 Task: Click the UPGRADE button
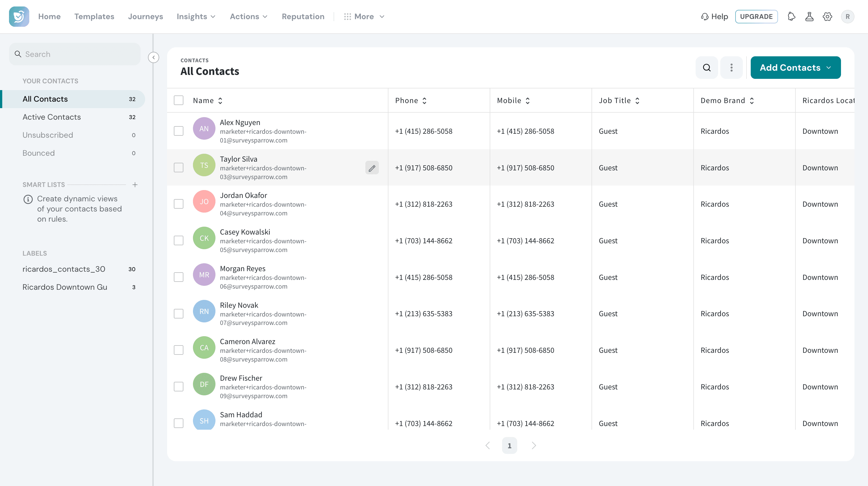(756, 17)
